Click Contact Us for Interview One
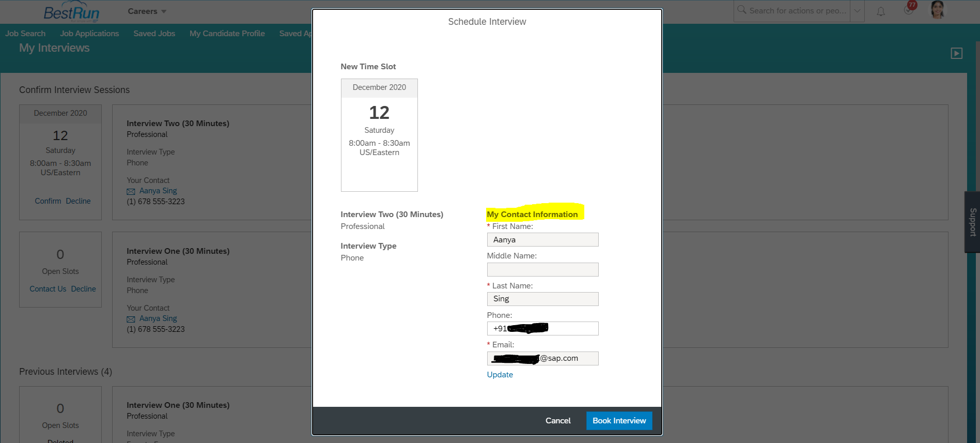Screen dimensions: 980x443 coord(48,289)
